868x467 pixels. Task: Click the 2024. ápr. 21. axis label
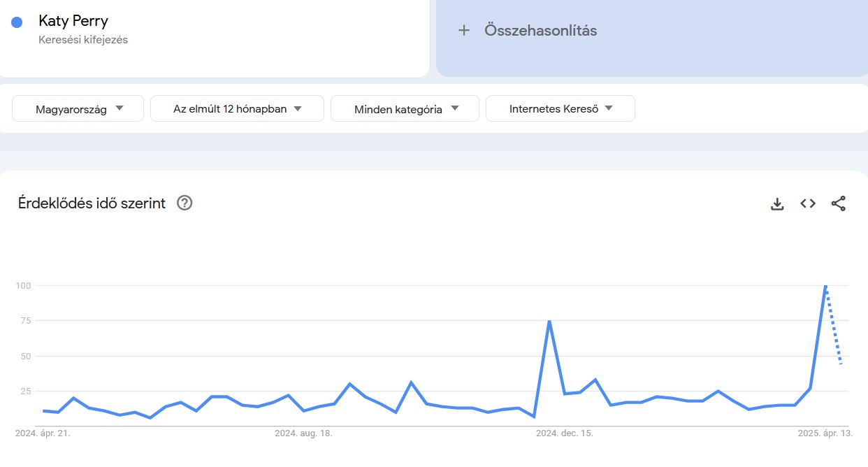[43, 433]
